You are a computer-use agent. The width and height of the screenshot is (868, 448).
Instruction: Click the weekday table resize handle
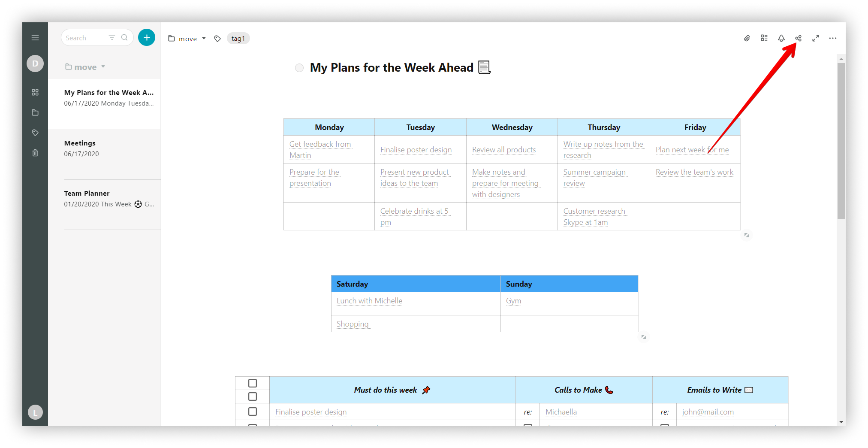click(747, 235)
